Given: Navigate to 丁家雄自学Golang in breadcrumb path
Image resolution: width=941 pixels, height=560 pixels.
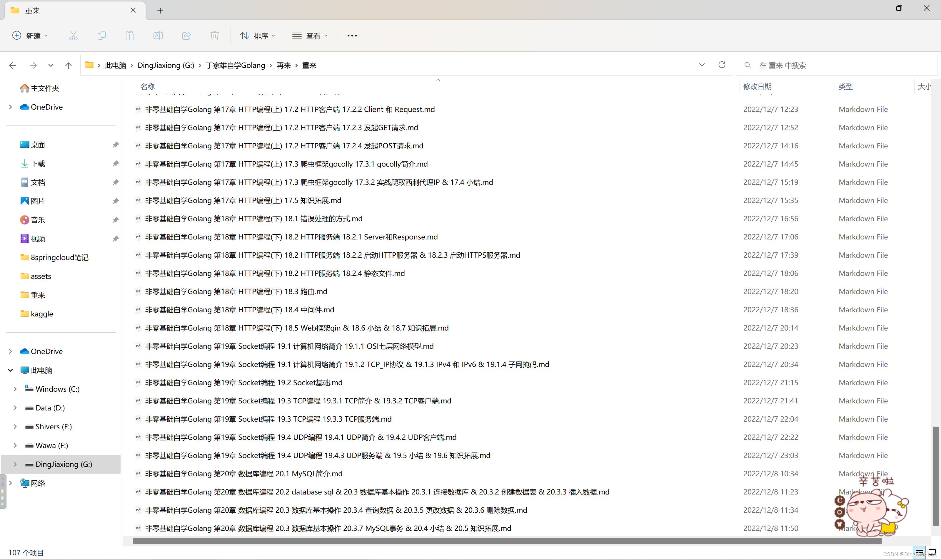Looking at the screenshot, I should coord(235,65).
